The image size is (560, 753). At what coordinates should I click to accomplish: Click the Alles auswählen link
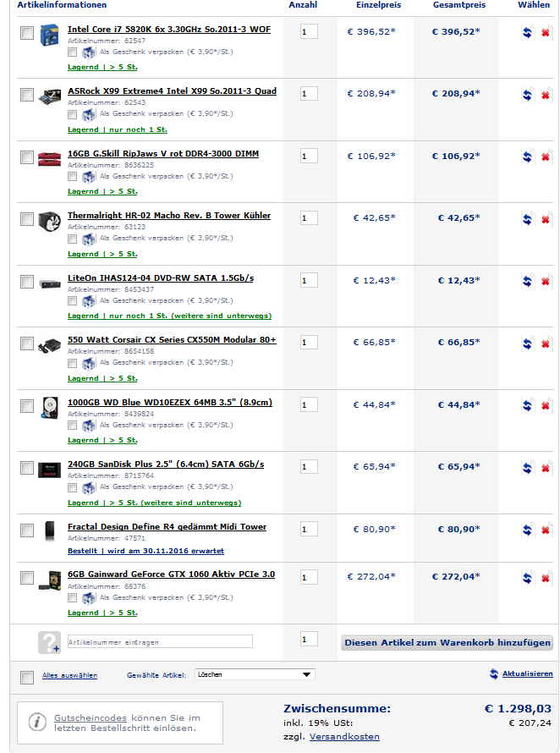(69, 675)
